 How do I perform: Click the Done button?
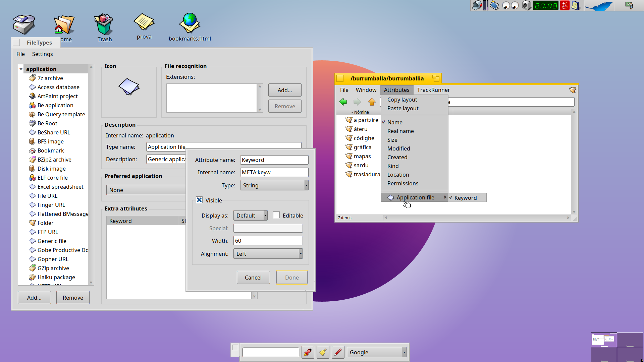[291, 278]
